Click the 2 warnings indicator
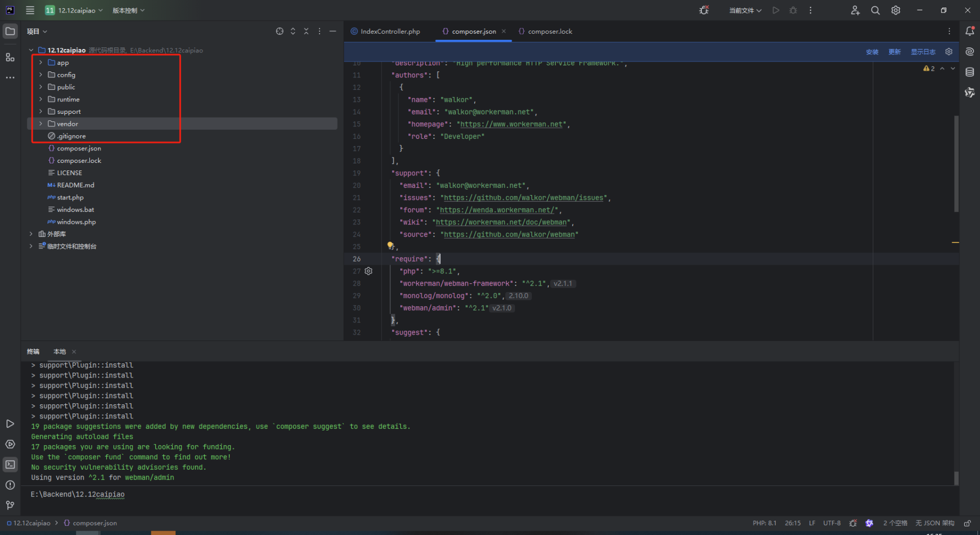 pyautogui.click(x=929, y=69)
